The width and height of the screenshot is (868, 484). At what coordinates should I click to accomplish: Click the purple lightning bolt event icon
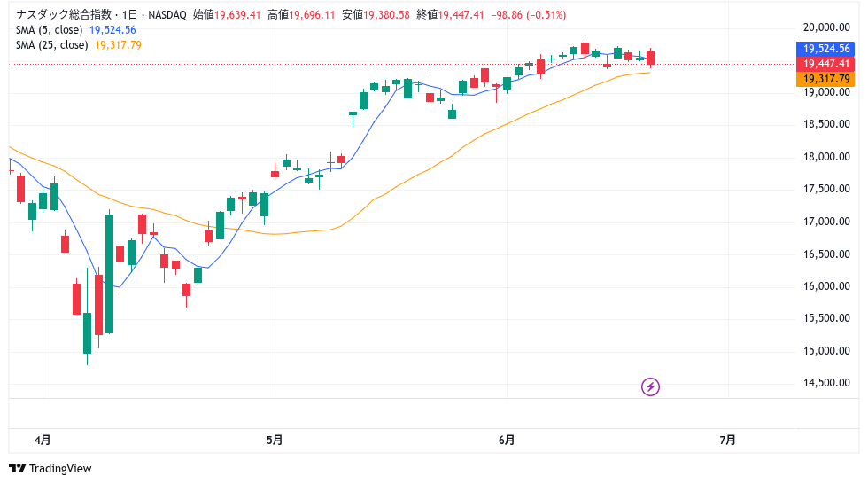[650, 386]
